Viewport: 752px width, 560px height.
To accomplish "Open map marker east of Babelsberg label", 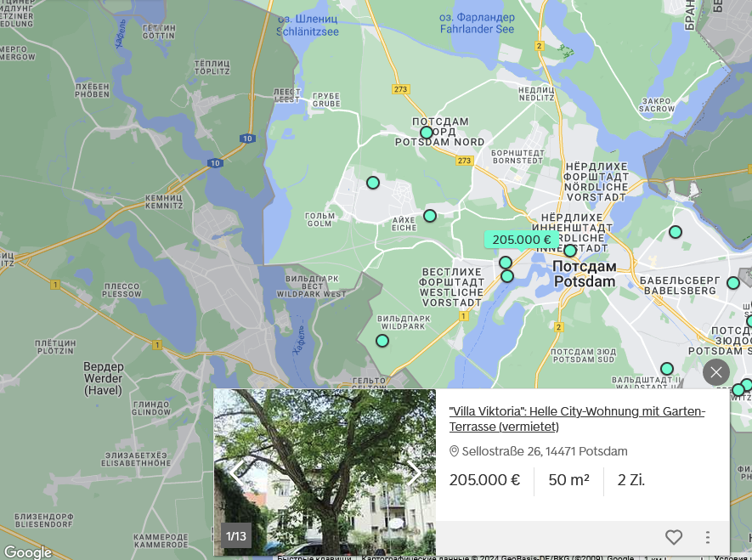I will pyautogui.click(x=732, y=283).
